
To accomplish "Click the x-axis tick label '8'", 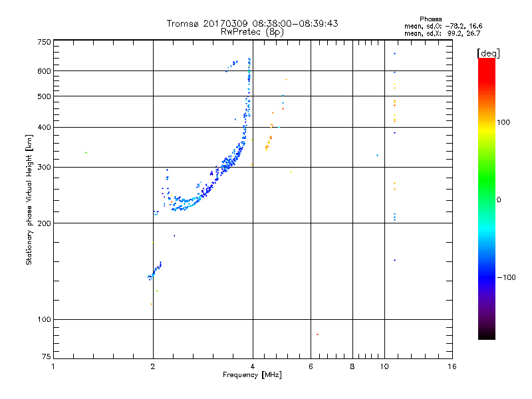I will 352,366.
